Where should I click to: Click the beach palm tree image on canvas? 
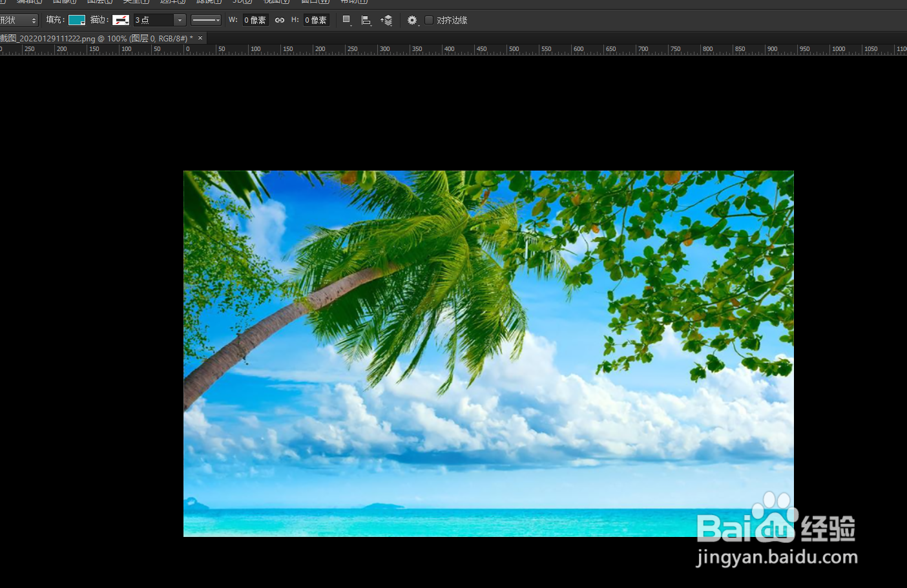point(488,353)
